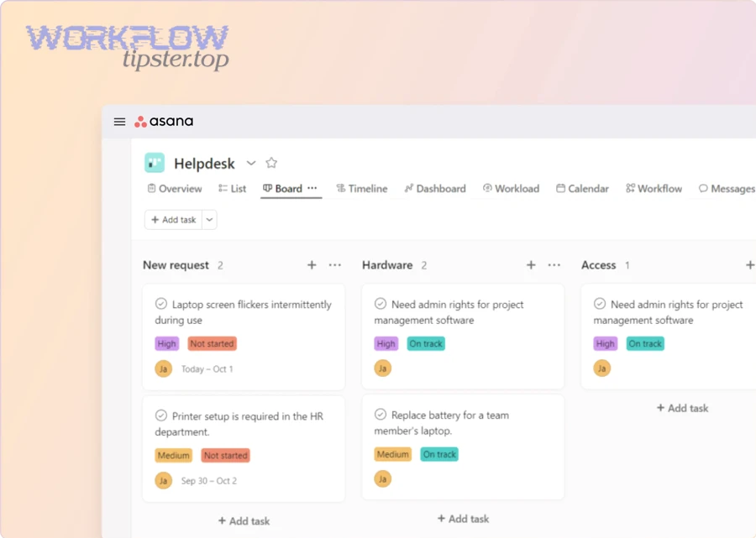Click On track tag on Replace battery card
The image size is (756, 538).
tap(439, 454)
